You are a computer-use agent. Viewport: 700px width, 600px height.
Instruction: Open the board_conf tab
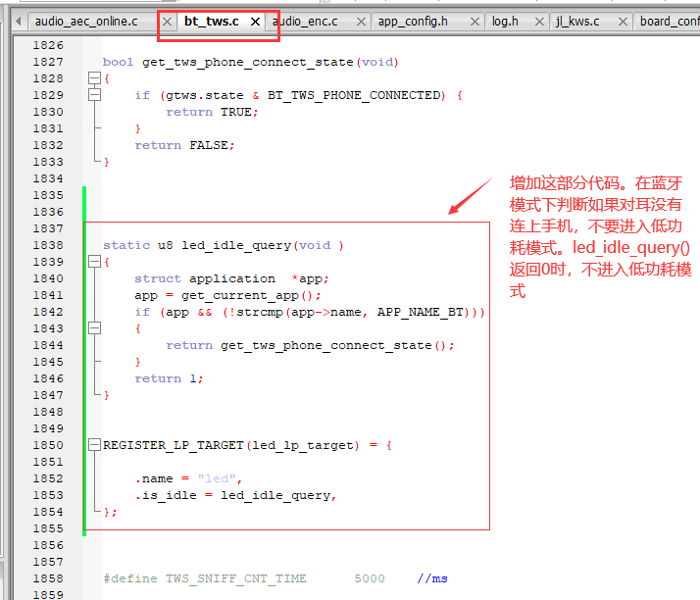tap(670, 22)
